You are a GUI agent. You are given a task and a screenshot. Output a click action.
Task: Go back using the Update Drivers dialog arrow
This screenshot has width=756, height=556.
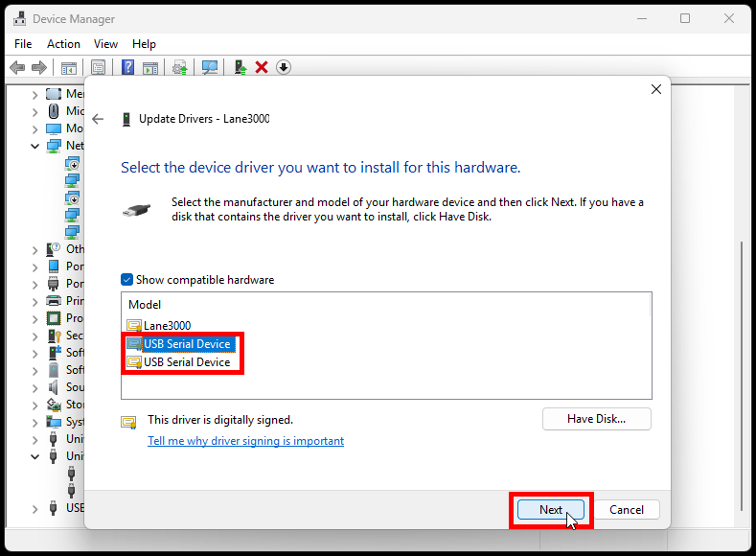pyautogui.click(x=98, y=119)
